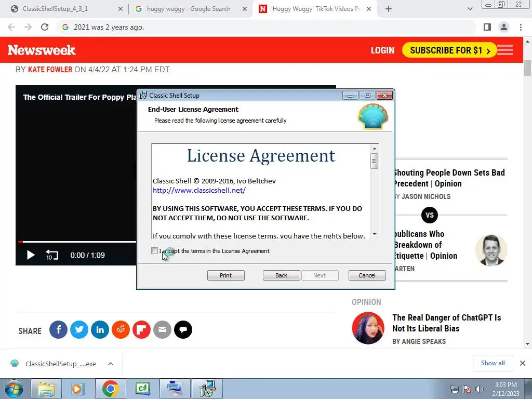
Task: Close the downloads bar
Action: click(x=523, y=363)
